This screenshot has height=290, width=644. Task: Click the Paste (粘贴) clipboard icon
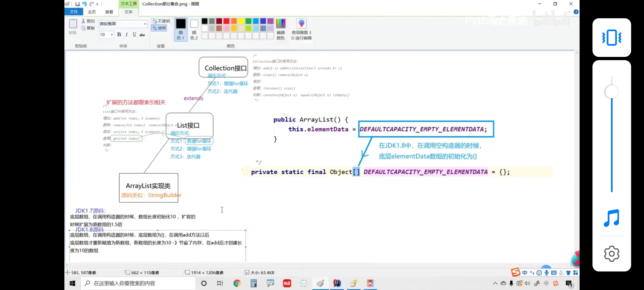[x=73, y=24]
